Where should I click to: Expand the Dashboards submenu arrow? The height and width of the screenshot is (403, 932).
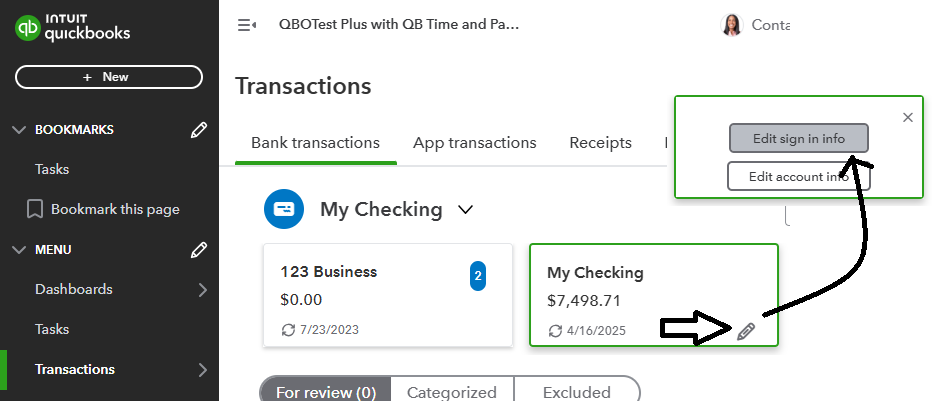click(x=203, y=290)
